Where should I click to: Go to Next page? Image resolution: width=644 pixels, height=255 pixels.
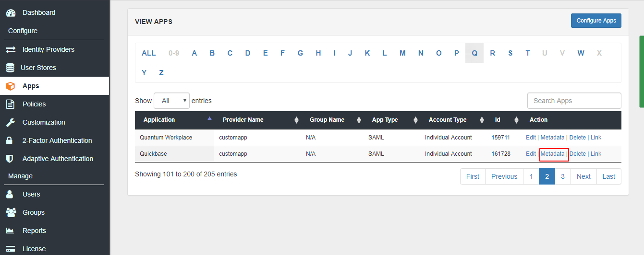583,176
